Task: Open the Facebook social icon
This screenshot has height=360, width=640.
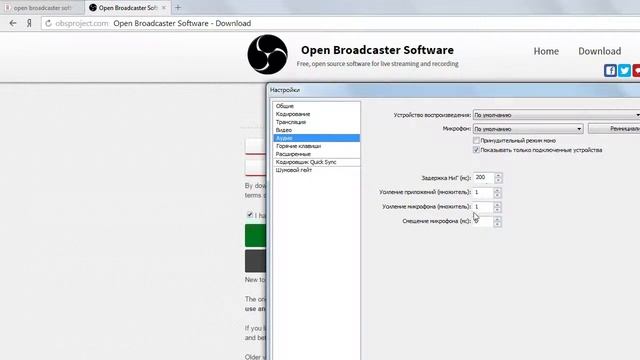Action: coord(610,71)
